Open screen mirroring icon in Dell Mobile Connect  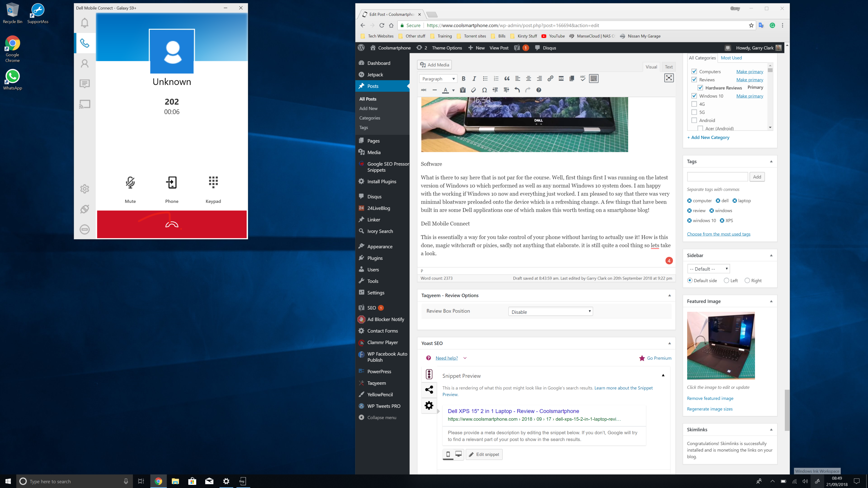(x=85, y=104)
